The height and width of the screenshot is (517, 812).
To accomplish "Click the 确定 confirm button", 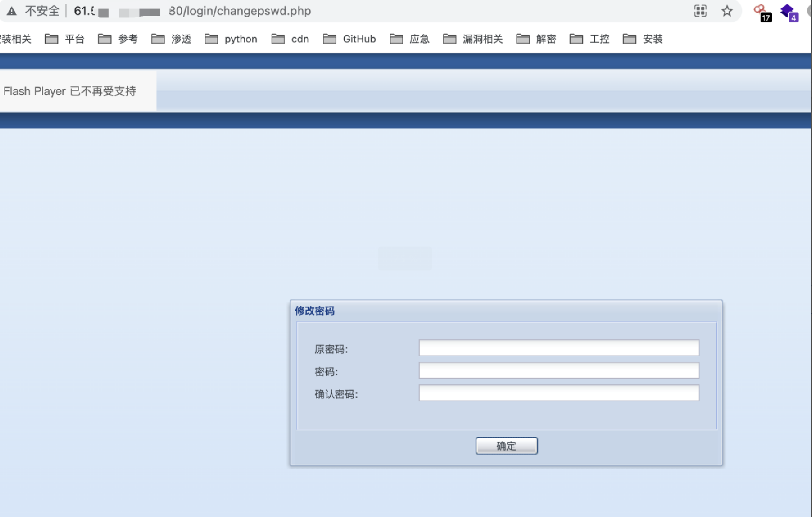I will (506, 445).
